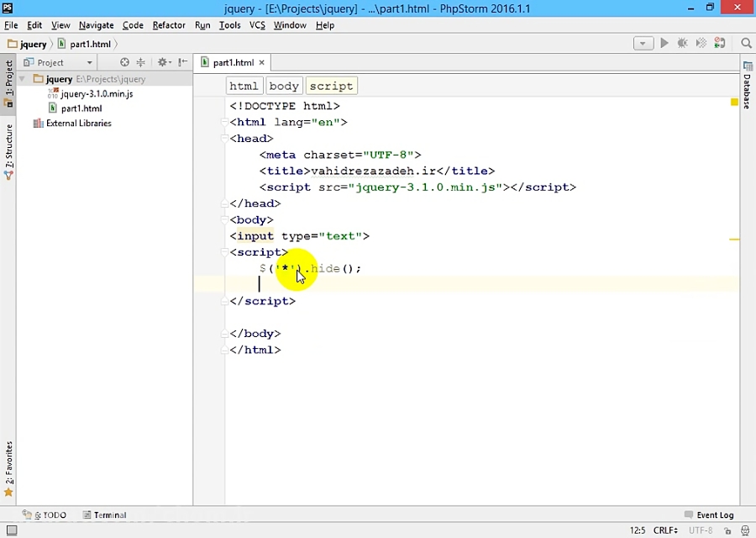This screenshot has width=756, height=538.
Task: Select jquery-3.1.0.min.js in project tree
Action: (x=96, y=94)
